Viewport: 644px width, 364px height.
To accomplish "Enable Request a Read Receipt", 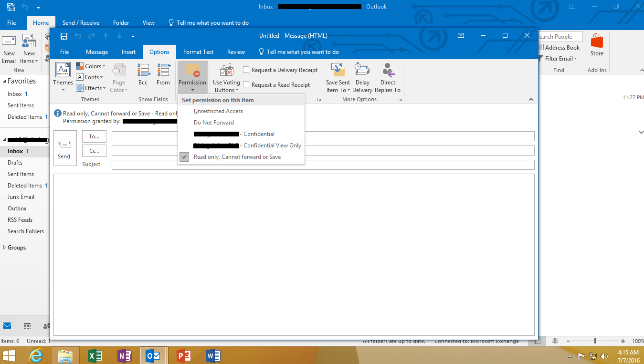I will point(276,85).
